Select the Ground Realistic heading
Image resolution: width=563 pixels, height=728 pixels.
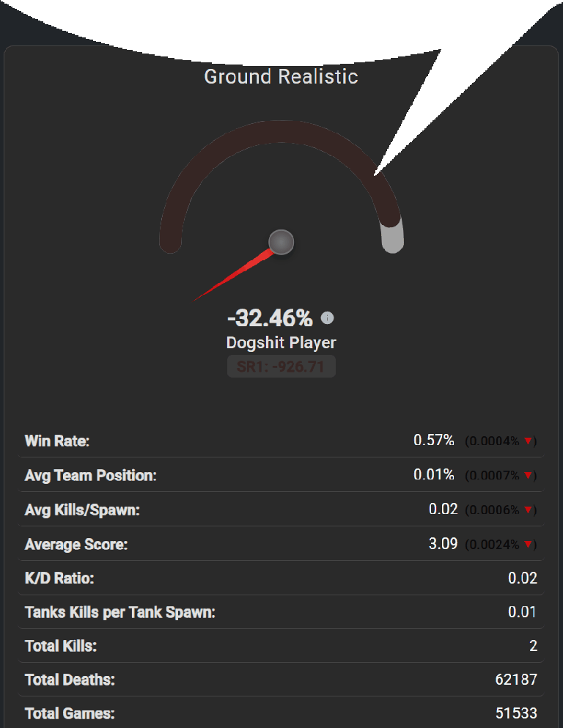tap(281, 77)
